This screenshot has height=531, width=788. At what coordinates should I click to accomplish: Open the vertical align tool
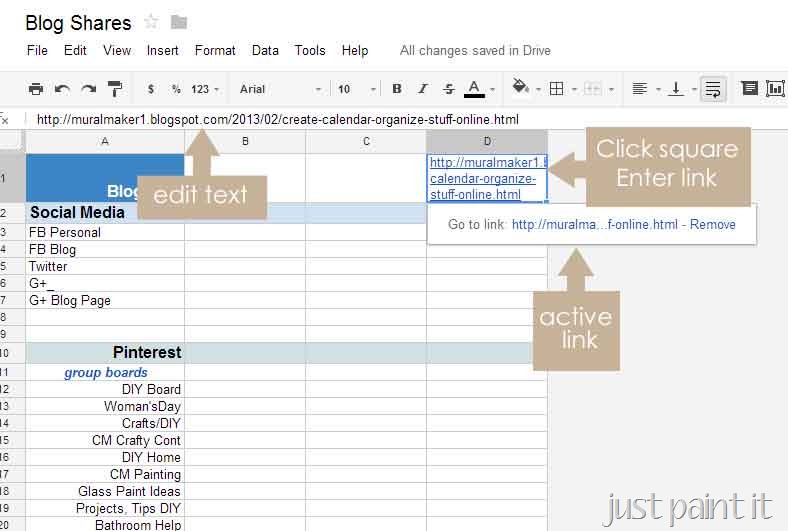[x=676, y=89]
